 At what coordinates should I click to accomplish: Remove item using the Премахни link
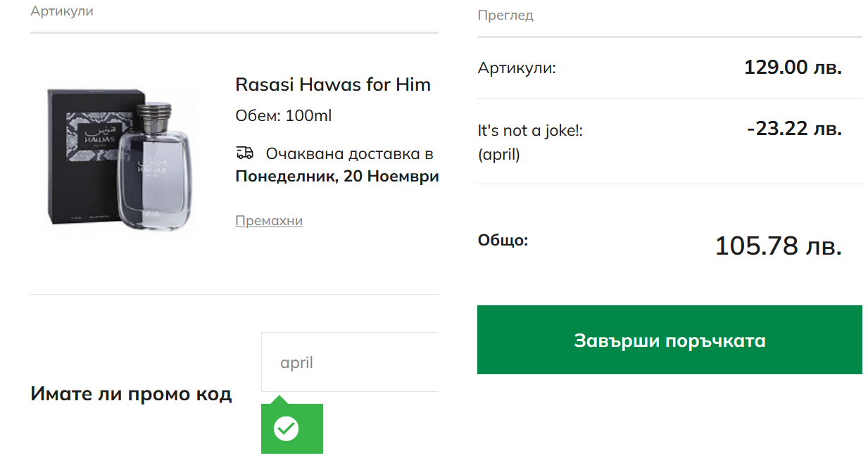269,221
